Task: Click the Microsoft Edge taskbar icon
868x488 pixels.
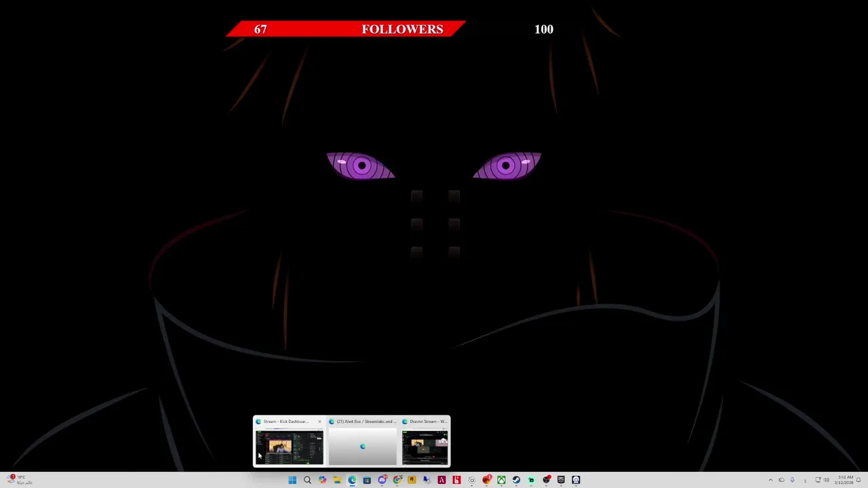Action: pos(353,480)
